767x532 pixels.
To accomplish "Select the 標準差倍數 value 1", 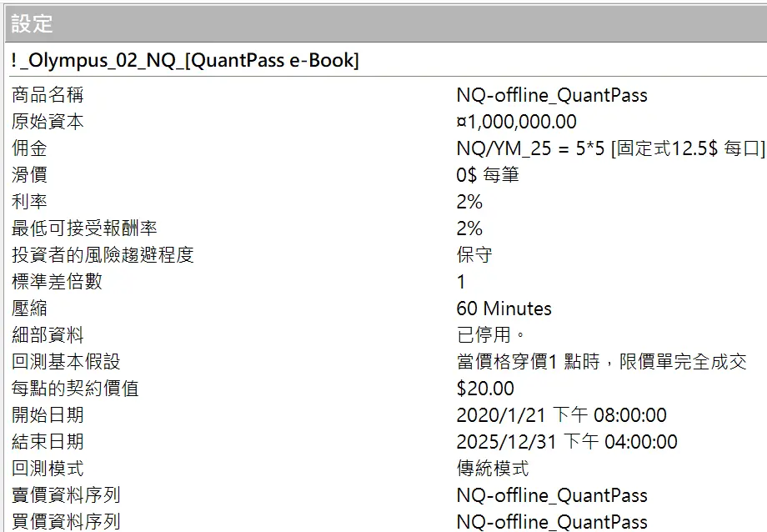I will coord(461,282).
